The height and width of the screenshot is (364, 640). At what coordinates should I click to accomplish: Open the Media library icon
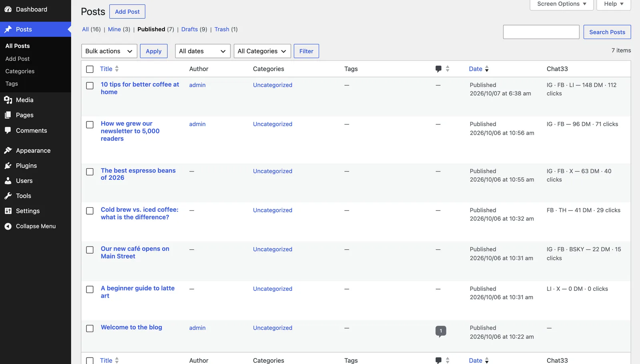[x=8, y=100]
